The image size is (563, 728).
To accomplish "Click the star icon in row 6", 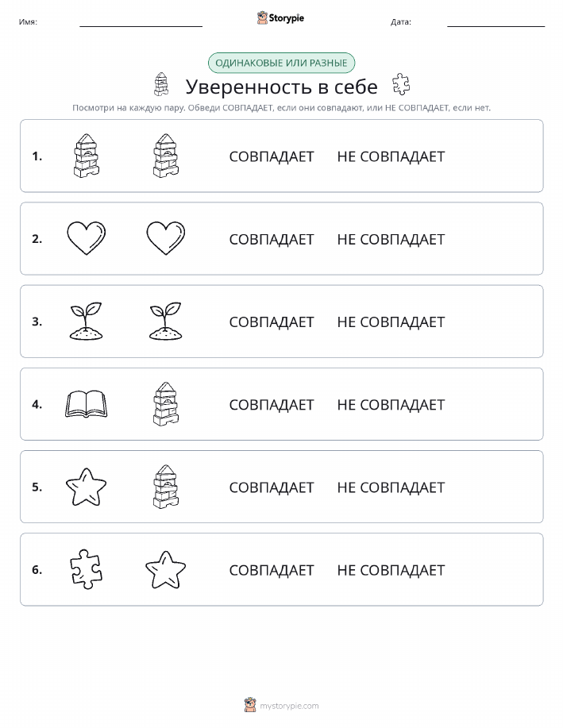I will (x=165, y=570).
